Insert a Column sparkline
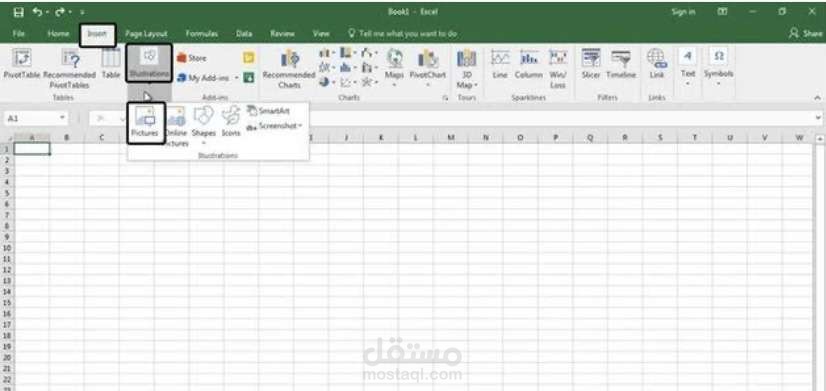826x391 pixels. 528,64
